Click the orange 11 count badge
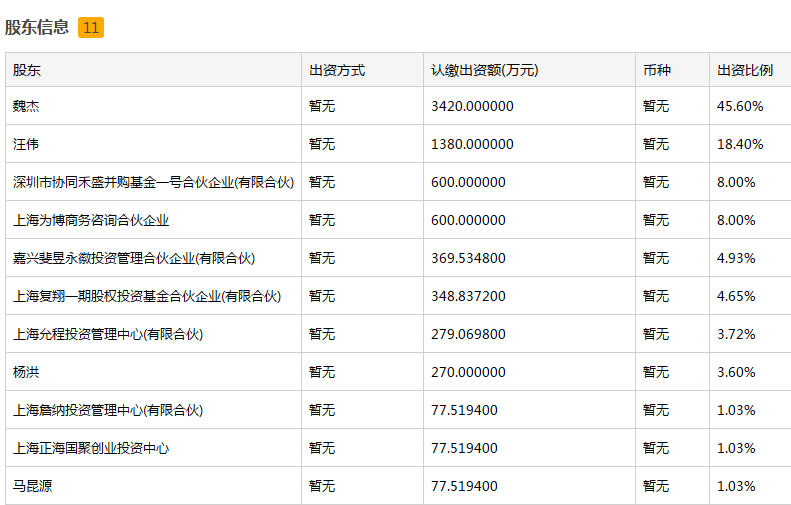 click(91, 27)
